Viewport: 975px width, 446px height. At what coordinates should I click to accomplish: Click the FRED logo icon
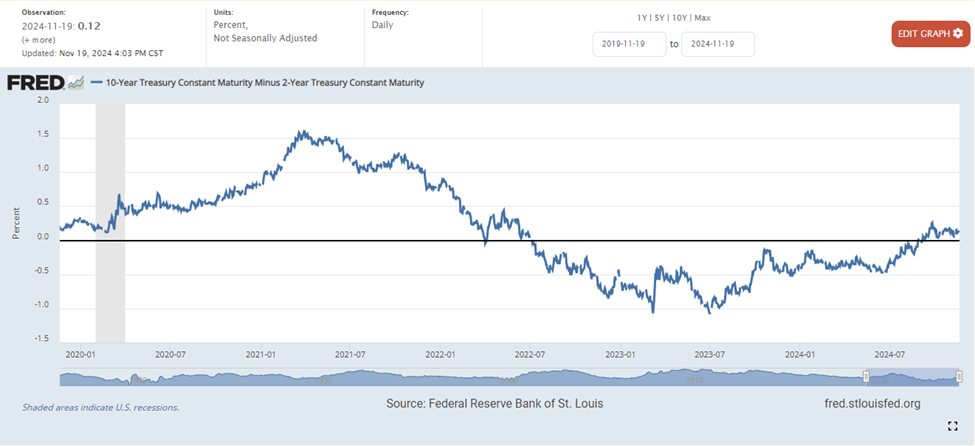coord(35,83)
